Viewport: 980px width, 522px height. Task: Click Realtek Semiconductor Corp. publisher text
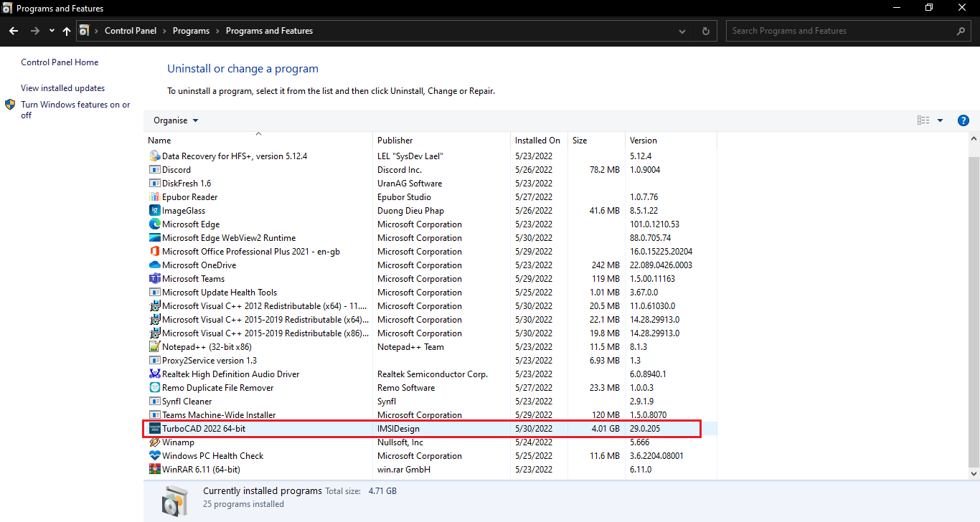[x=433, y=374]
